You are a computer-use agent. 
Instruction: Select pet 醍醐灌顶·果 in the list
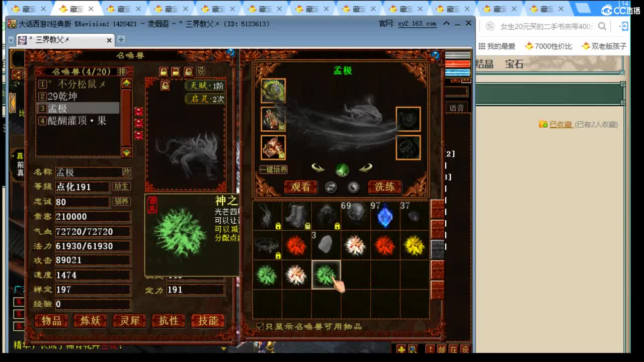[x=78, y=121]
